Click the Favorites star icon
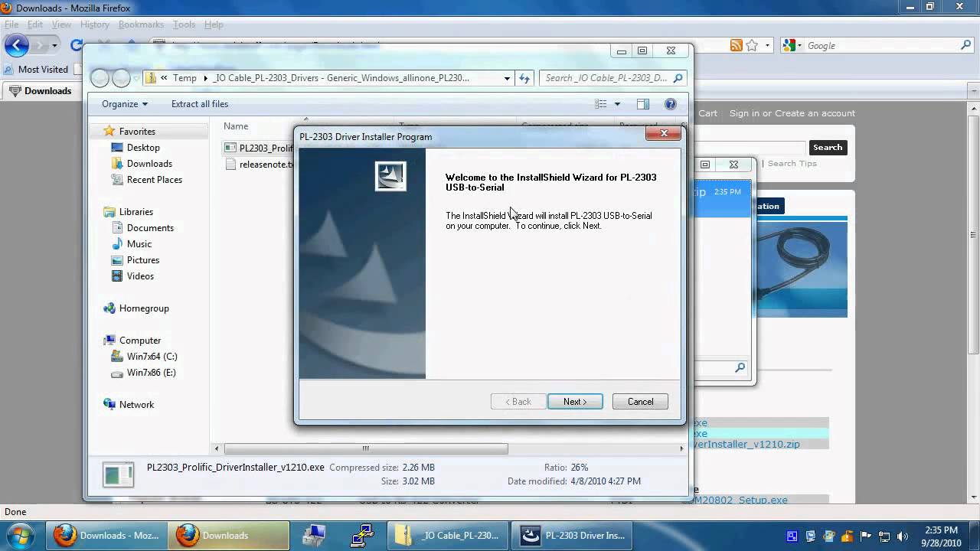 [x=109, y=132]
